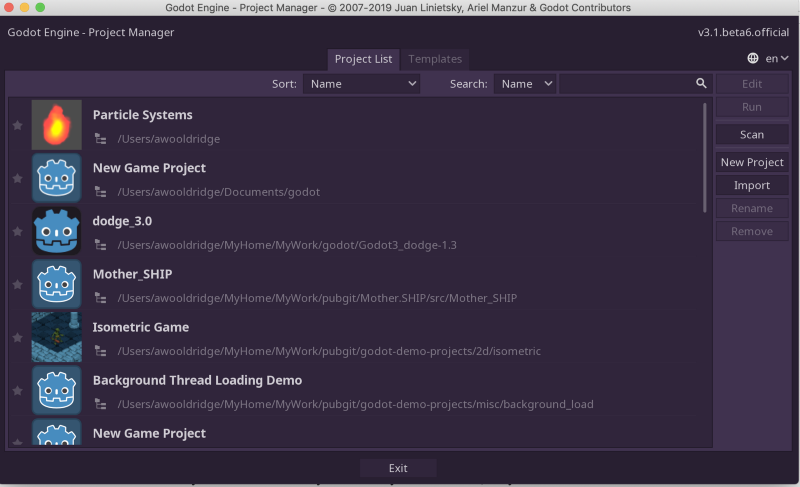Click the dark Godot icon of dodge_3.0
This screenshot has height=487, width=800.
click(57, 231)
